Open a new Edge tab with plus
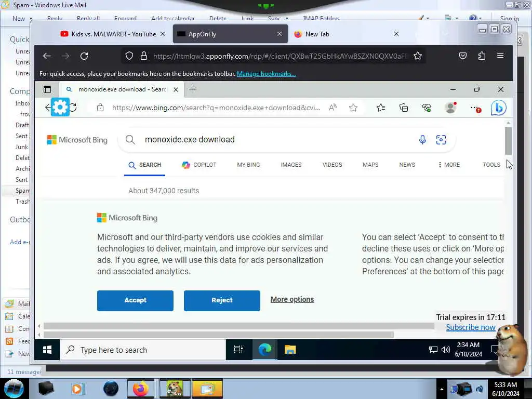This screenshot has height=399, width=532. pos(193,89)
